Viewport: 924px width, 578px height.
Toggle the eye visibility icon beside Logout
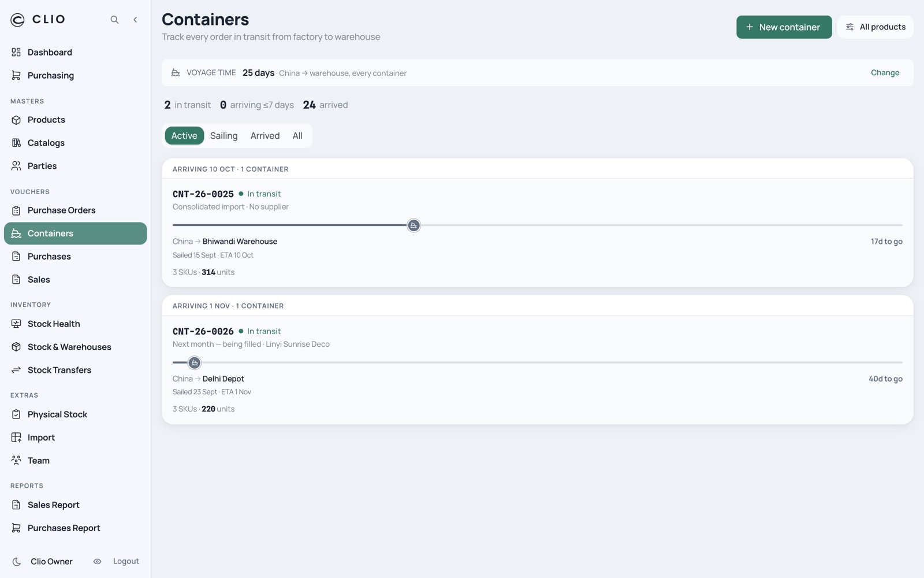(x=97, y=562)
